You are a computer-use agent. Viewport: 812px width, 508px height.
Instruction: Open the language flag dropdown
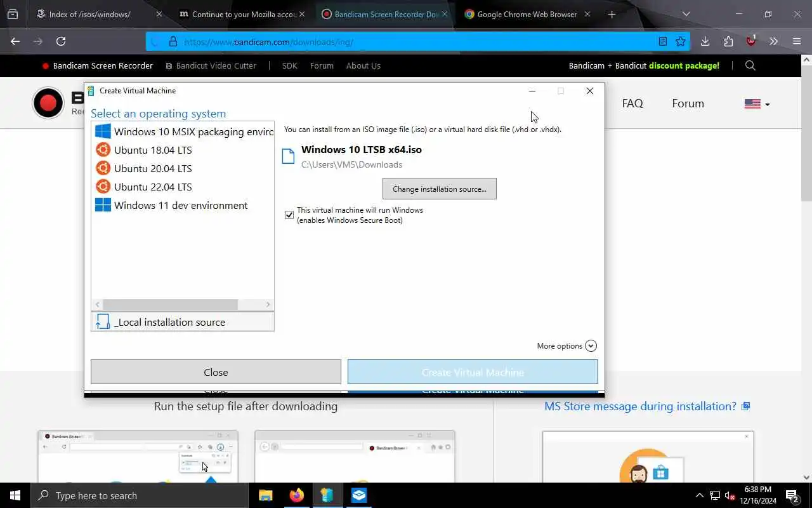pos(757,104)
